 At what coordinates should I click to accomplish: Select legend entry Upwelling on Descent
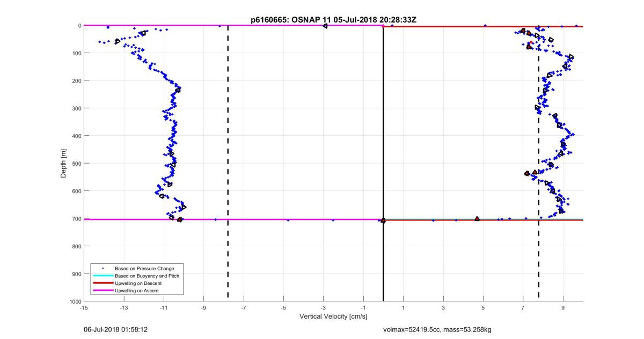pos(138,283)
